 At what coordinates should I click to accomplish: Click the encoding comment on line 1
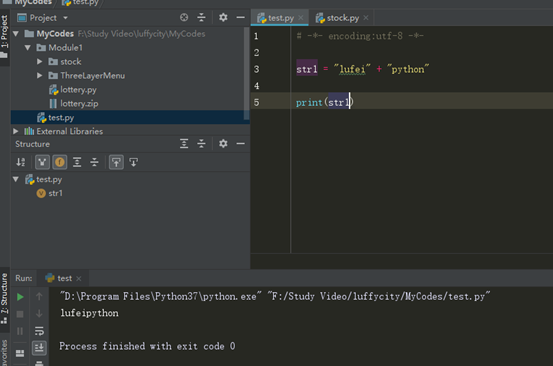[360, 36]
